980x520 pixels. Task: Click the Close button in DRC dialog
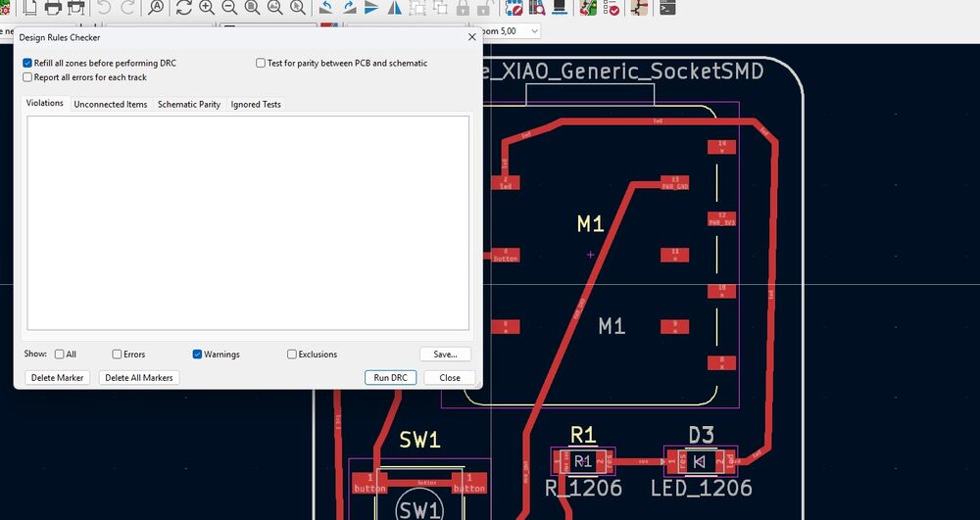450,378
